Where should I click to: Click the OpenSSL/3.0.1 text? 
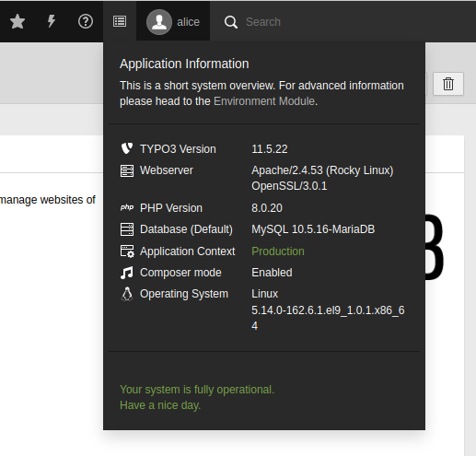(289, 186)
